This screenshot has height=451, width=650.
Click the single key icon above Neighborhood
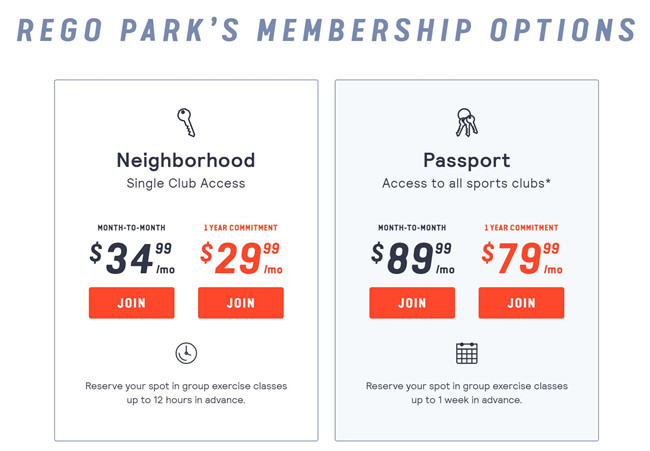tap(186, 122)
